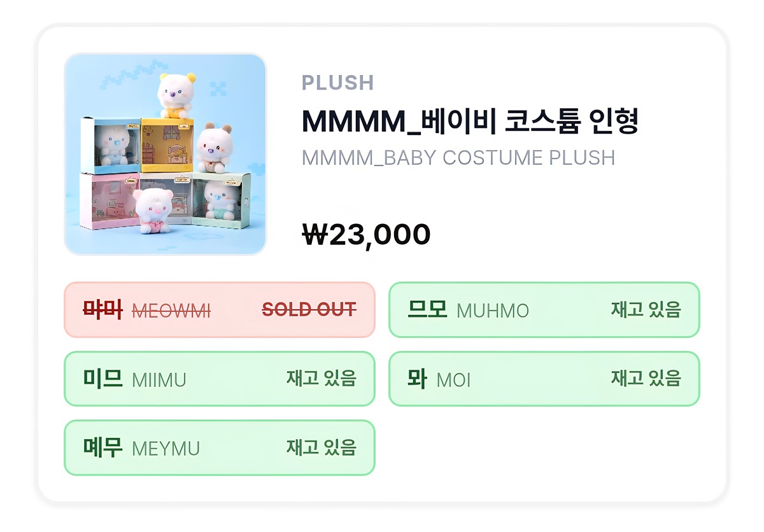Click the MMMM_BABY COSTUME PLUSH subtitle
This screenshot has height=532, width=764.
458,157
